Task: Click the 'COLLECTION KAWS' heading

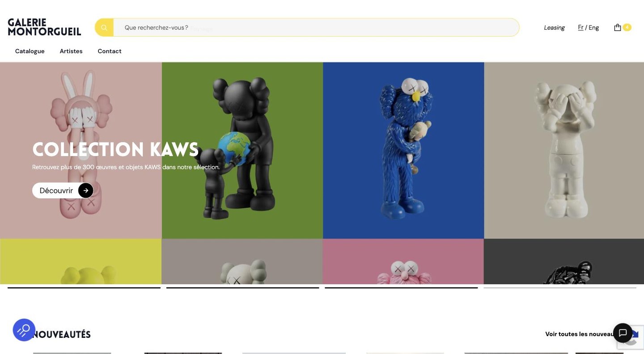Action: click(115, 149)
